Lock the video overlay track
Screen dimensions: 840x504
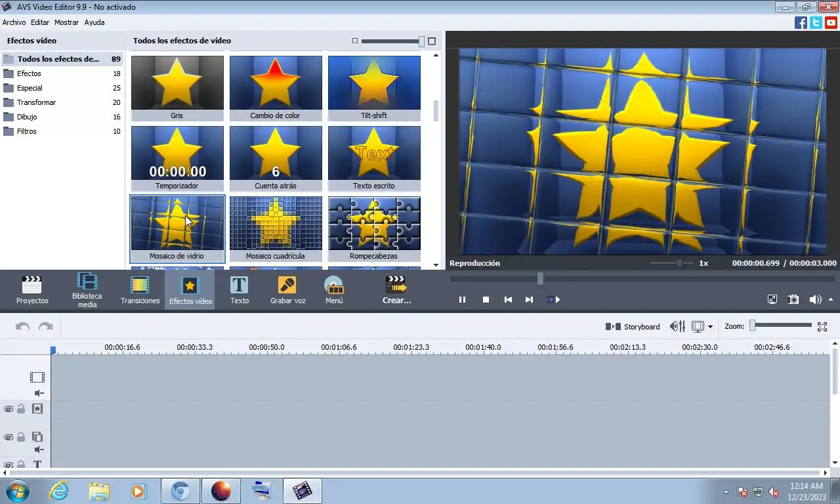click(21, 437)
